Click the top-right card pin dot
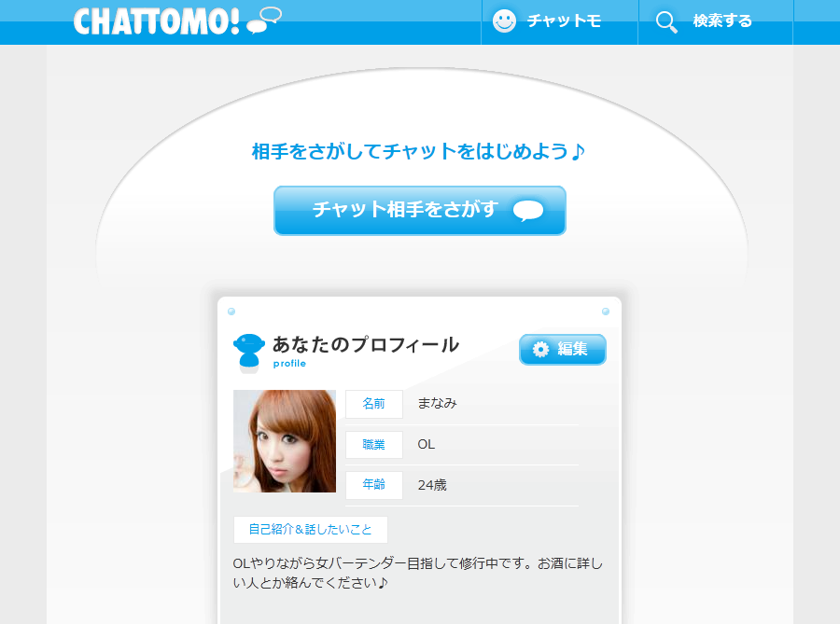The height and width of the screenshot is (624, 840). [606, 312]
